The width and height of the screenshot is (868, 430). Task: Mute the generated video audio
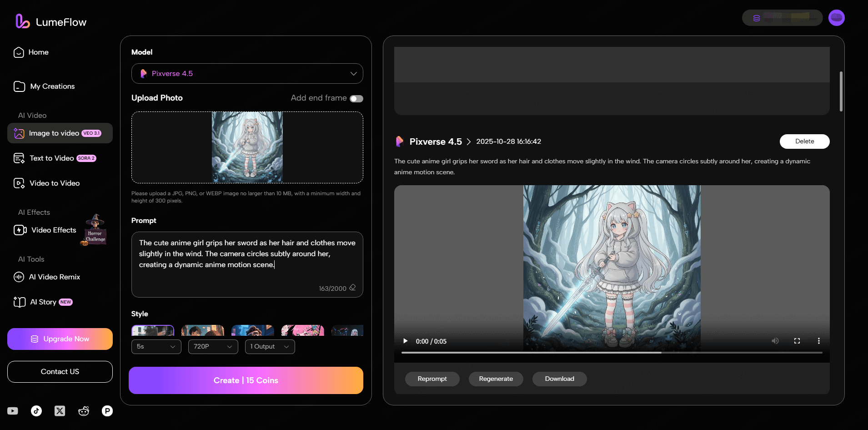(x=775, y=340)
